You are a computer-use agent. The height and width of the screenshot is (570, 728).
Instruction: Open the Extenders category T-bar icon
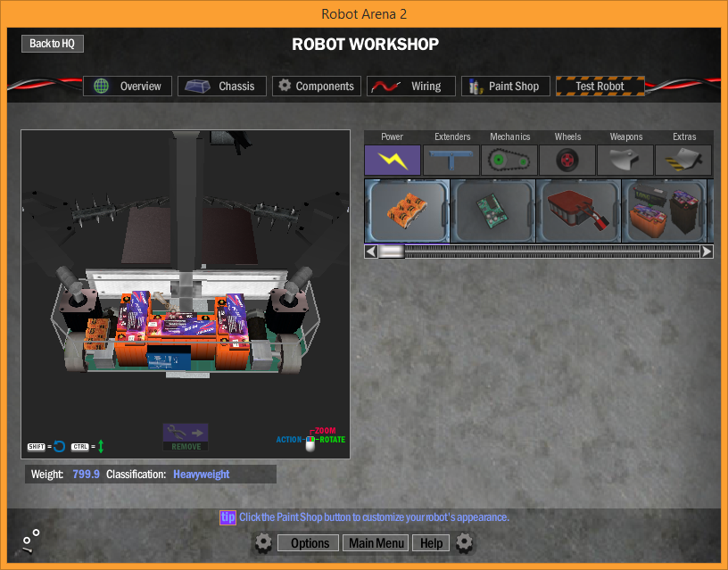451,161
